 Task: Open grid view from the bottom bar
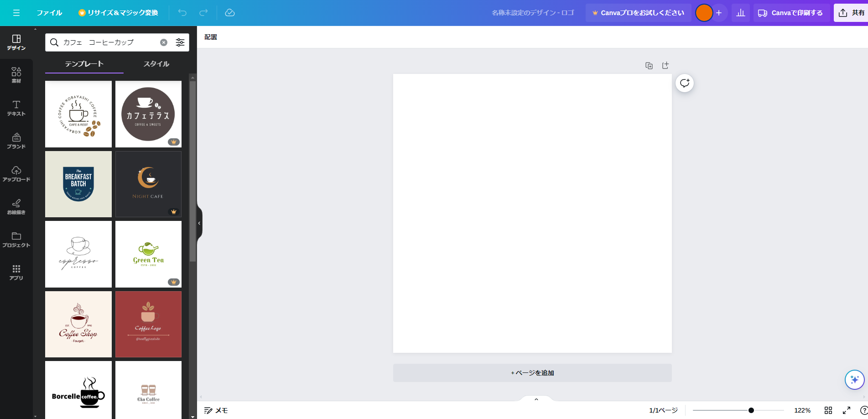point(829,410)
